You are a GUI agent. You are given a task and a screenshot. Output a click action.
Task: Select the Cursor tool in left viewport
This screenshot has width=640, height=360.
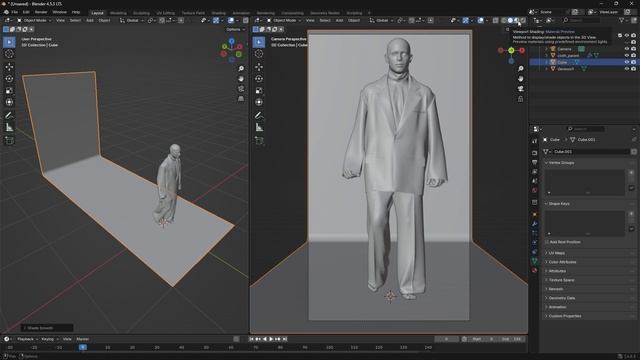9,54
